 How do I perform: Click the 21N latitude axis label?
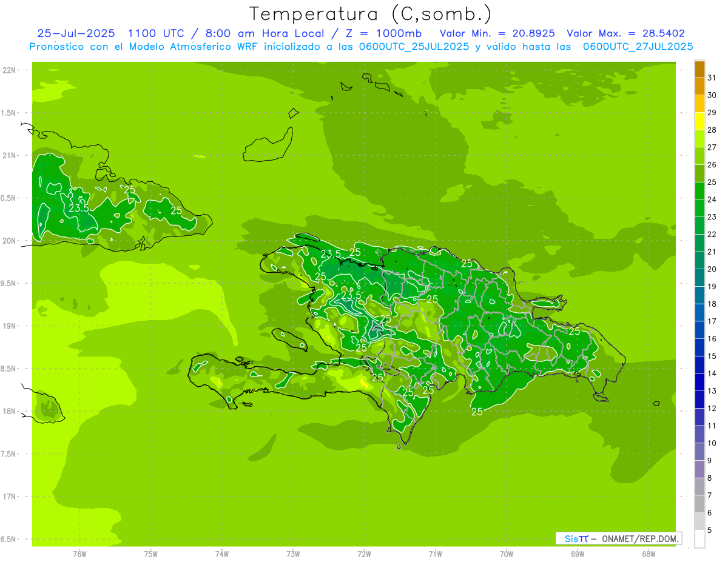[9, 155]
